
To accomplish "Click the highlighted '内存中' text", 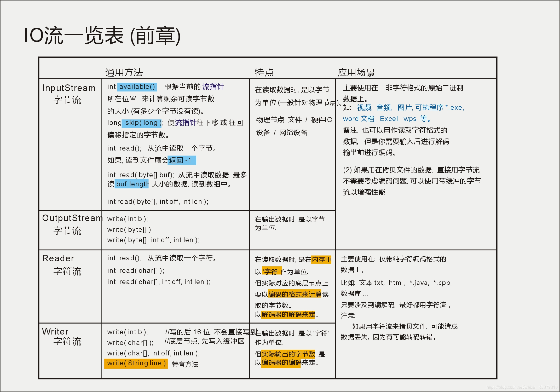I will [x=321, y=260].
